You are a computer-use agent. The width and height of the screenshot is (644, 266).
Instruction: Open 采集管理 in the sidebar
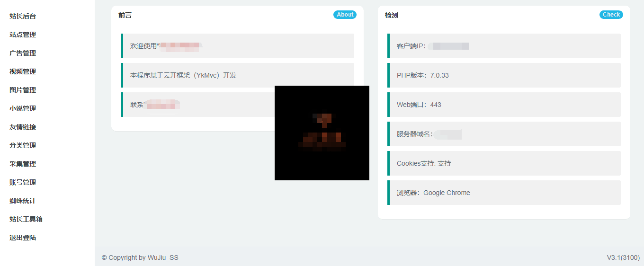(x=23, y=164)
